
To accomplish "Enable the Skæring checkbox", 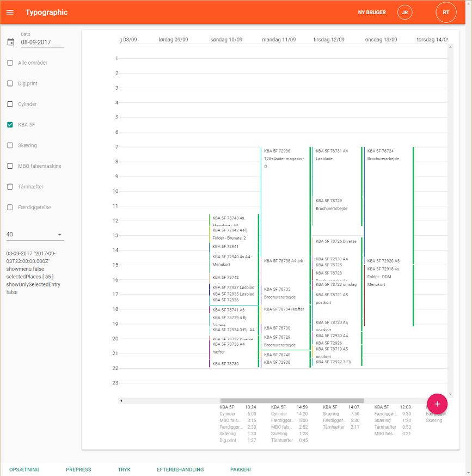I will point(10,145).
